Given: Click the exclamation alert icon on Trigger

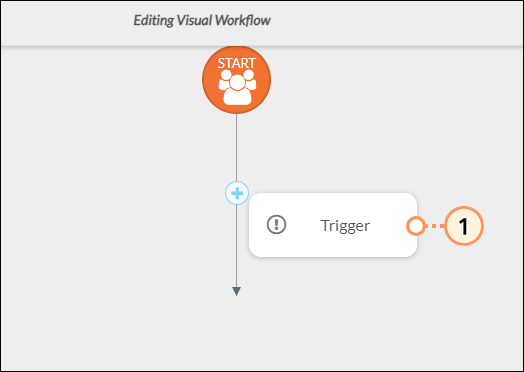Looking at the screenshot, I should [x=276, y=225].
